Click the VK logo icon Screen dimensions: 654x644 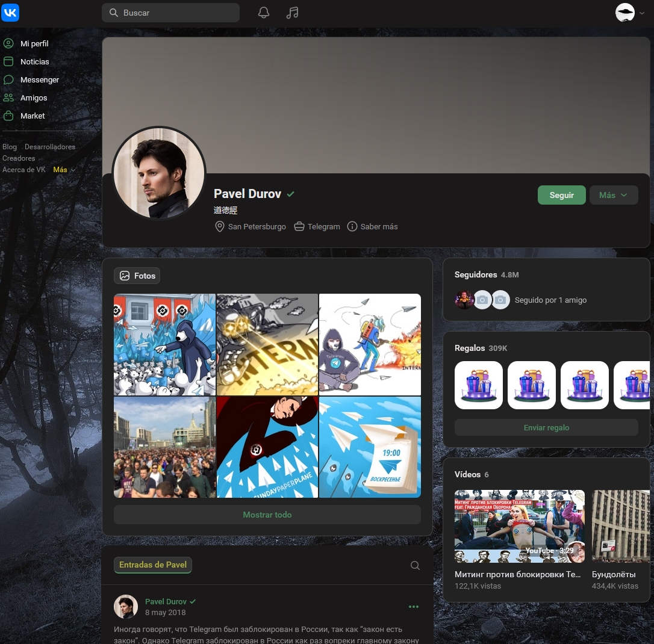tap(10, 13)
